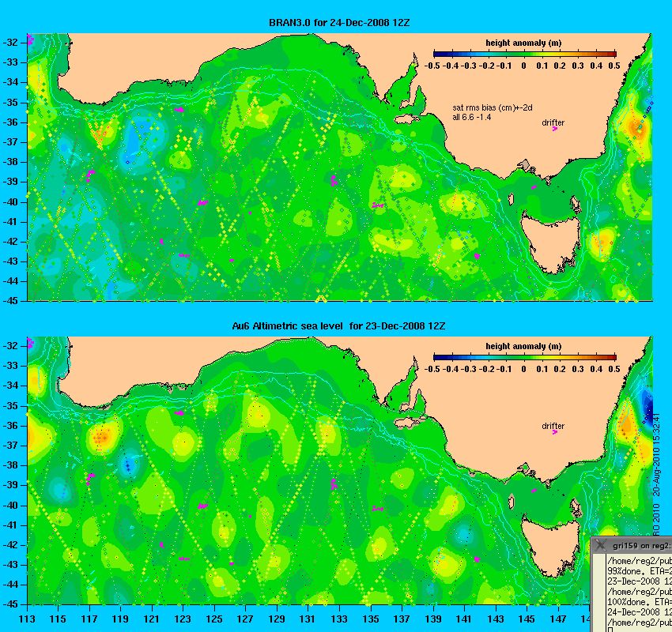Click the 0.5 tick label on the BRAN3.0 color scale
Viewport: 672px width, 632px height.
[614, 66]
